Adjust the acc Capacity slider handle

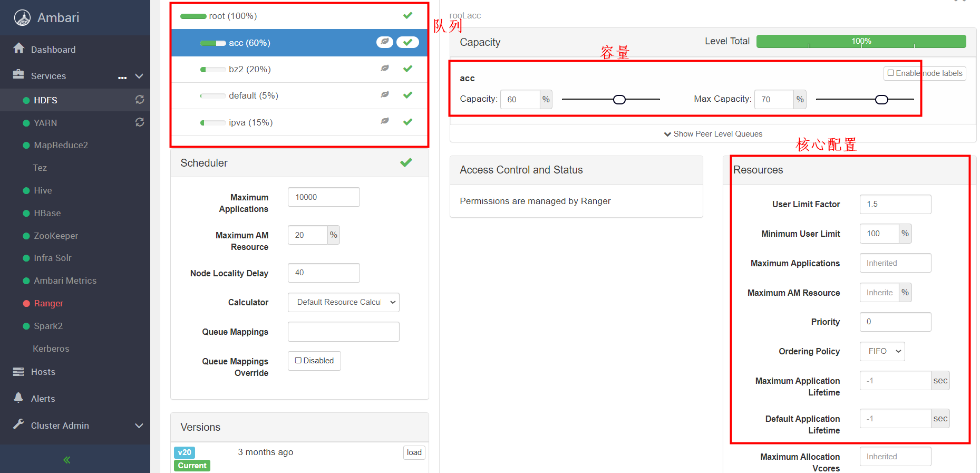(x=619, y=100)
